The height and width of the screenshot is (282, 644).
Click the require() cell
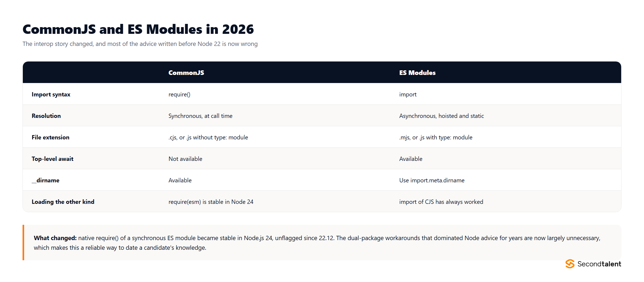click(x=179, y=94)
